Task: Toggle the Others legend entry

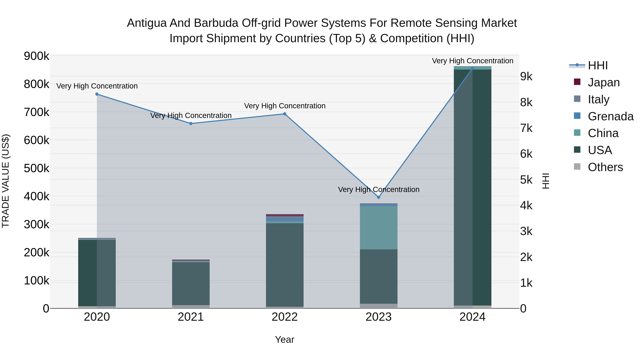Action: (x=598, y=167)
